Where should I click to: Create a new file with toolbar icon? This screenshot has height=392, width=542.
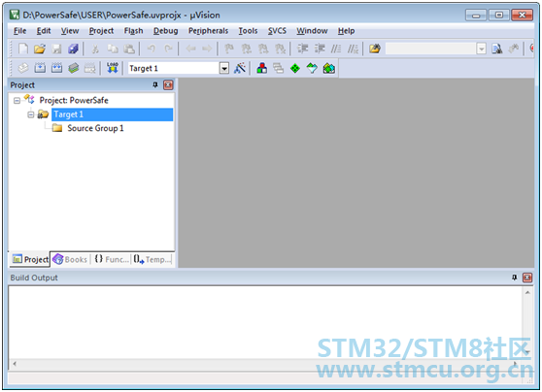tap(23, 49)
